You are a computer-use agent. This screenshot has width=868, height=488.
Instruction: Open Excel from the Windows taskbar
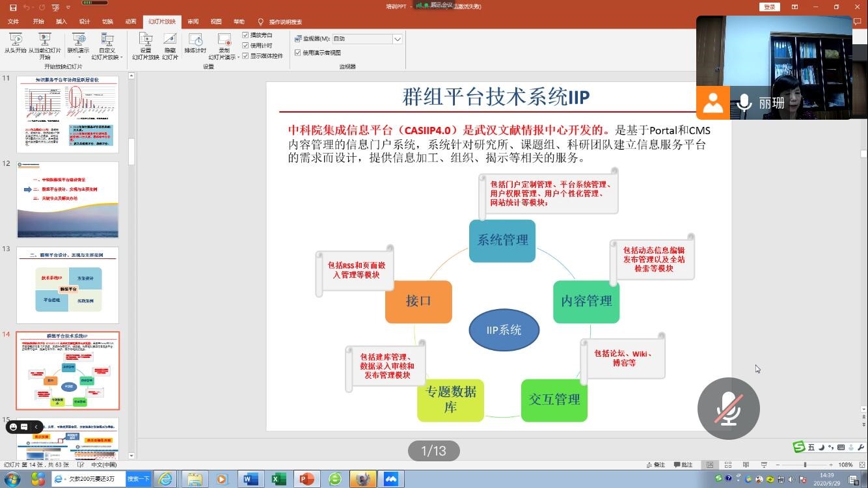pos(278,479)
